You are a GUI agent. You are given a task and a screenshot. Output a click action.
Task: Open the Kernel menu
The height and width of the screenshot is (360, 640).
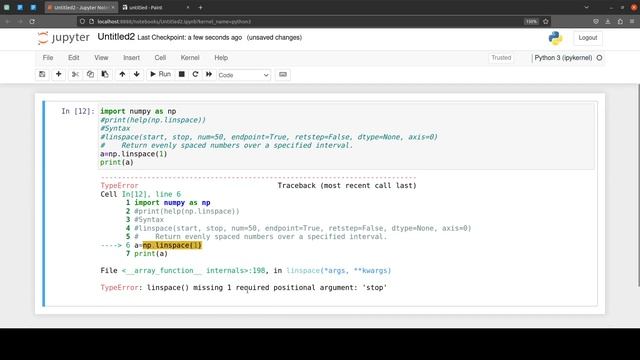point(190,58)
